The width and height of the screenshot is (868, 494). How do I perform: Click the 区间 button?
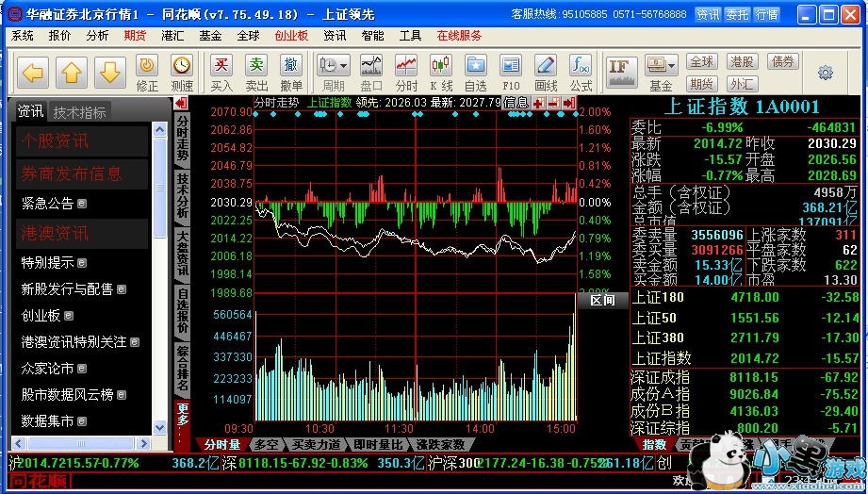[x=602, y=301]
